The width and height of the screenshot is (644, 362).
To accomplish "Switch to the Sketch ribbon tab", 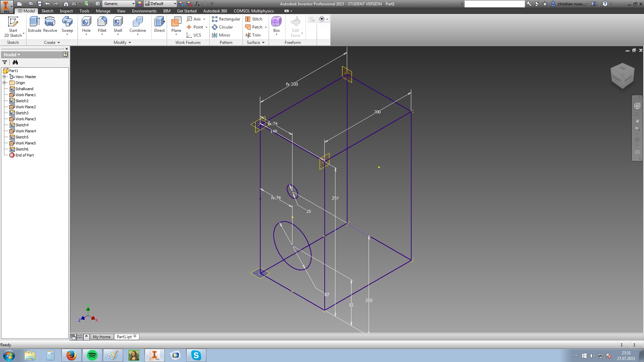I will click(x=47, y=11).
